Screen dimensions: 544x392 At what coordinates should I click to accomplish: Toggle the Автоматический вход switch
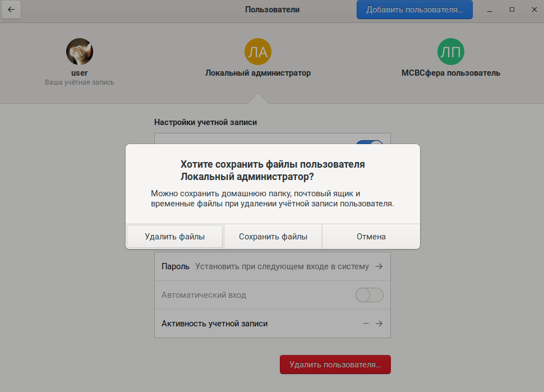click(x=369, y=295)
